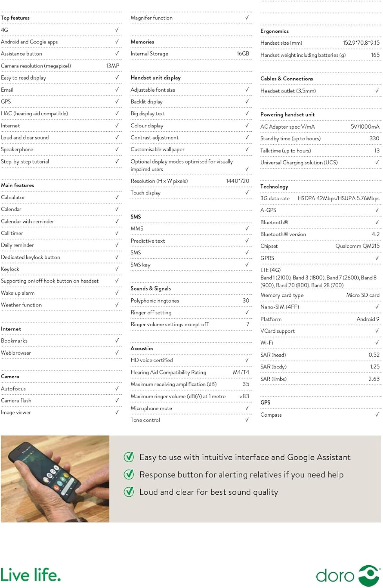Image resolution: width=383 pixels, height=588 pixels.
Task: Click green check icon beside Response button line
Action: pyautogui.click(x=129, y=474)
